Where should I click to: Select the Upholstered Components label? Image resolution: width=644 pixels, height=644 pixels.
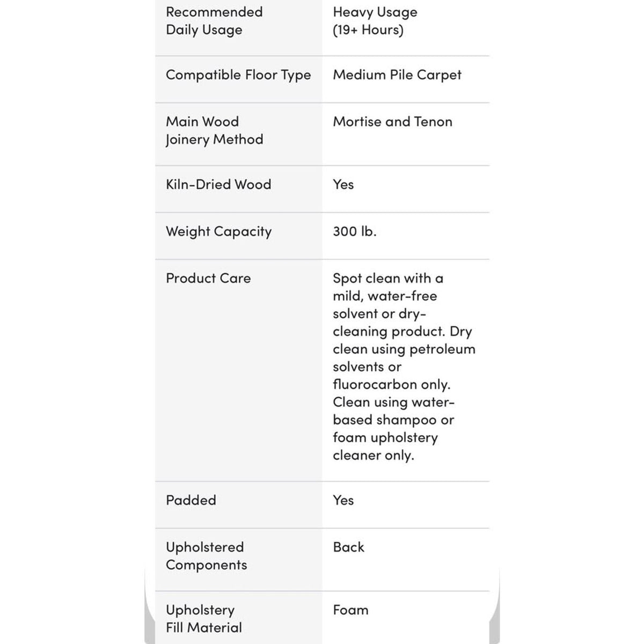click(x=207, y=556)
